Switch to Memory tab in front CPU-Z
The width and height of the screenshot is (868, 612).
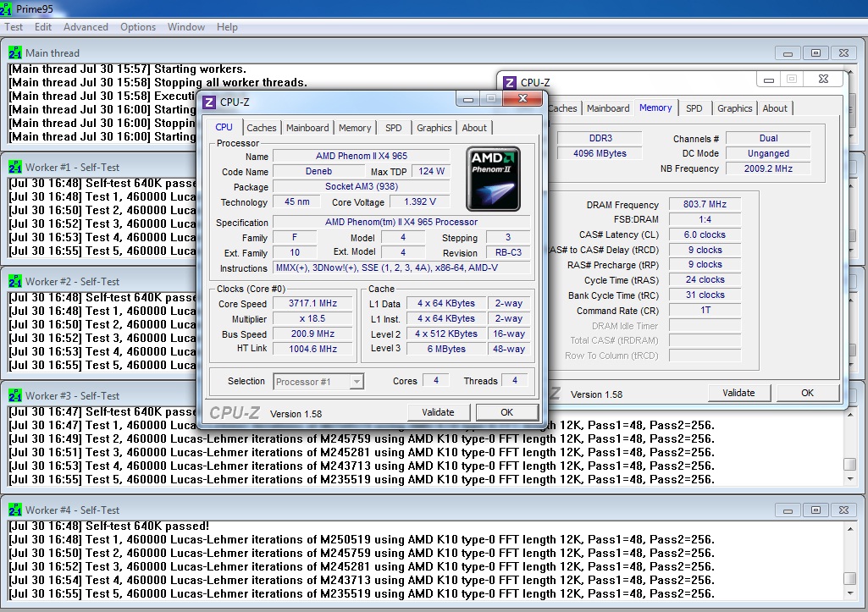[x=355, y=128]
